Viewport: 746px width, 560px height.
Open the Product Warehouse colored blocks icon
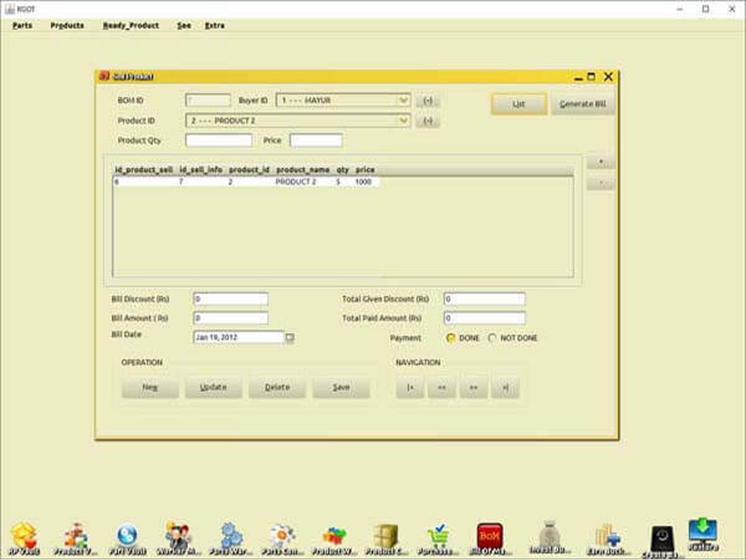pos(335,539)
